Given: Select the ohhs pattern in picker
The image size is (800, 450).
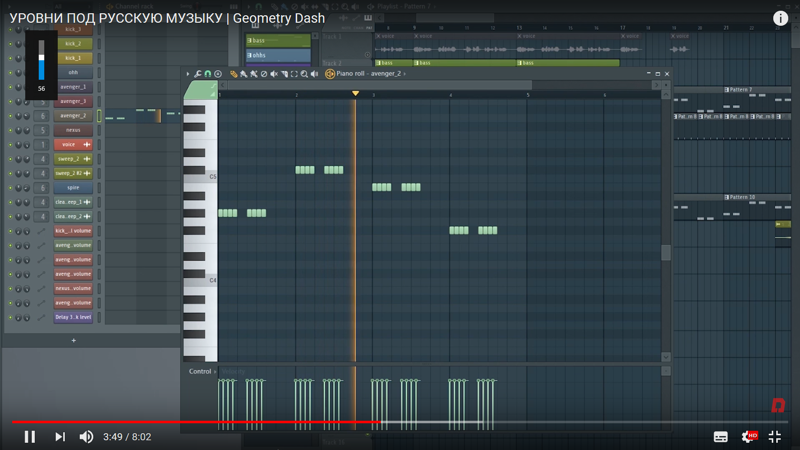Looking at the screenshot, I should pos(278,55).
